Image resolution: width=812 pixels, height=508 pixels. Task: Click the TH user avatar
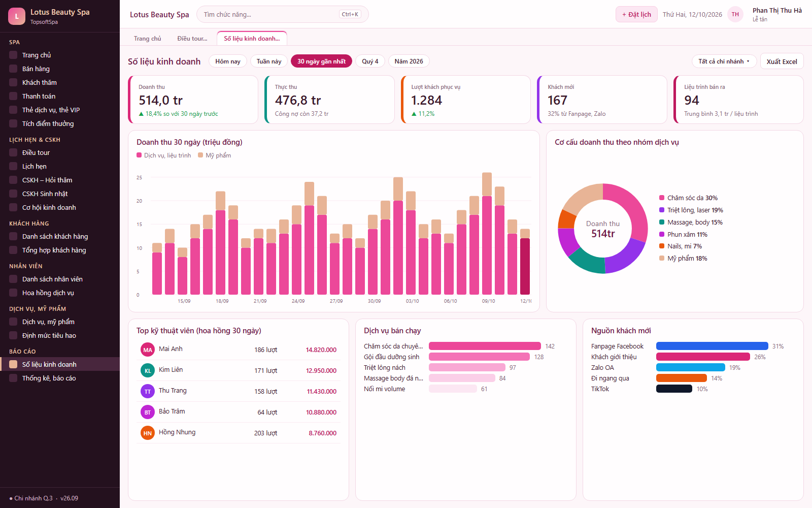735,14
